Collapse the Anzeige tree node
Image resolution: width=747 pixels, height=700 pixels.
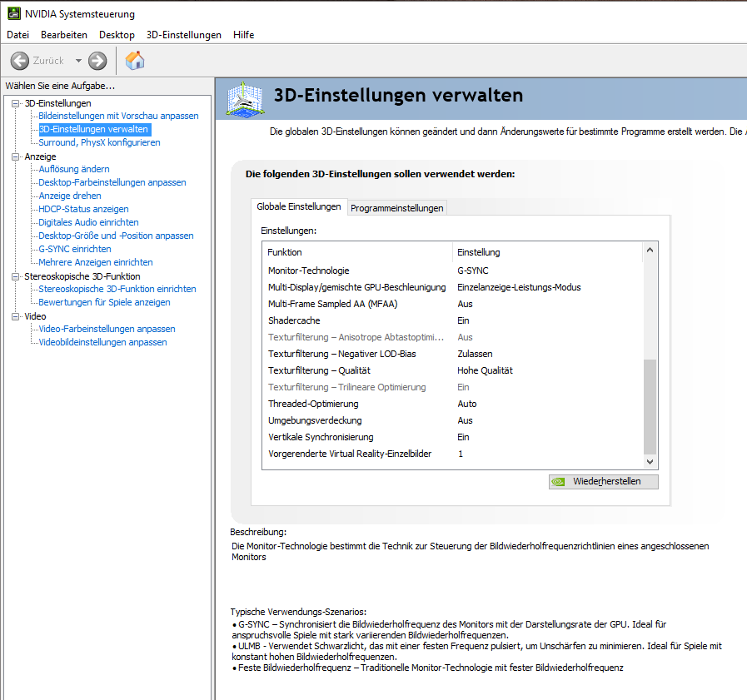tap(16, 156)
